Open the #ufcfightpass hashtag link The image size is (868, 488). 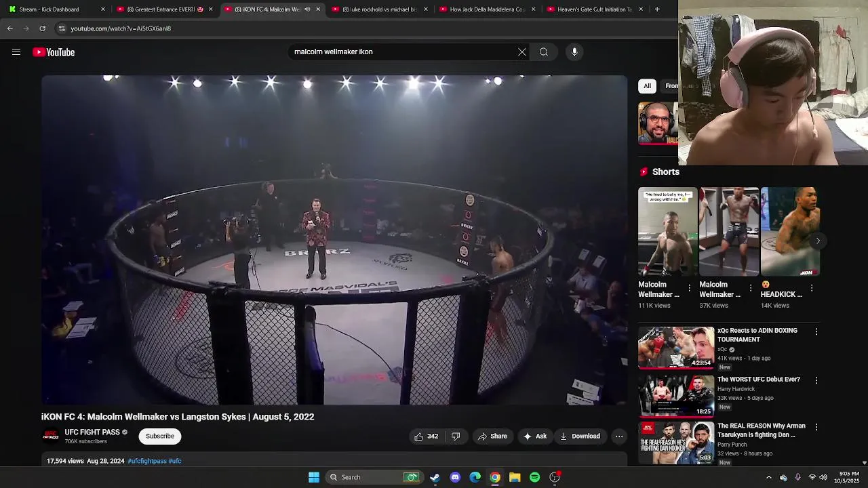tap(147, 461)
